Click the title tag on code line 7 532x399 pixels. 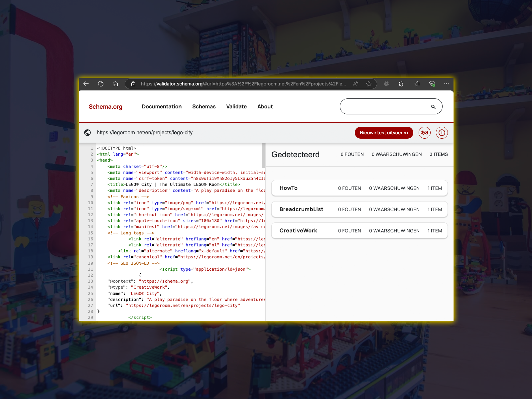tap(174, 185)
